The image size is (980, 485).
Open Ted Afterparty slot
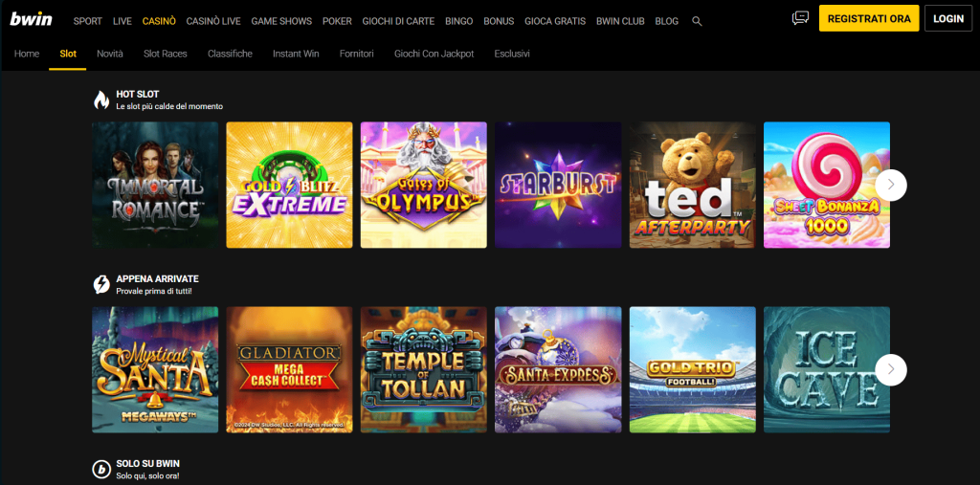(693, 185)
